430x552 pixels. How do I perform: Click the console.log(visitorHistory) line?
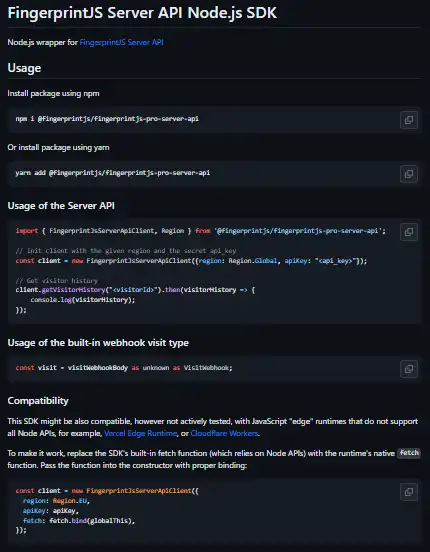[83, 300]
